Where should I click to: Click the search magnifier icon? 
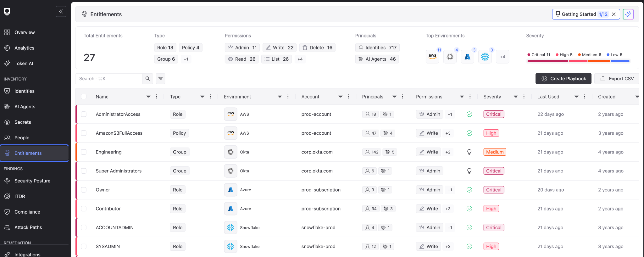coord(147,79)
